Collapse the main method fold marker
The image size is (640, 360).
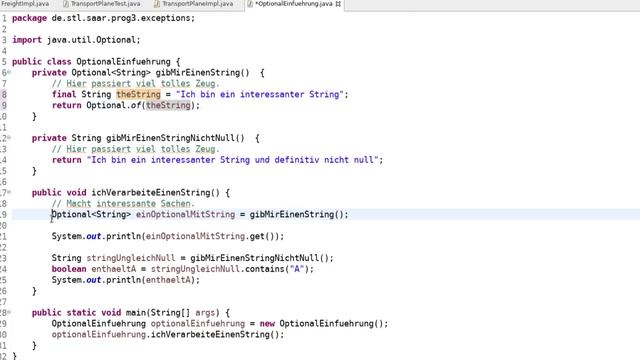[9, 312]
